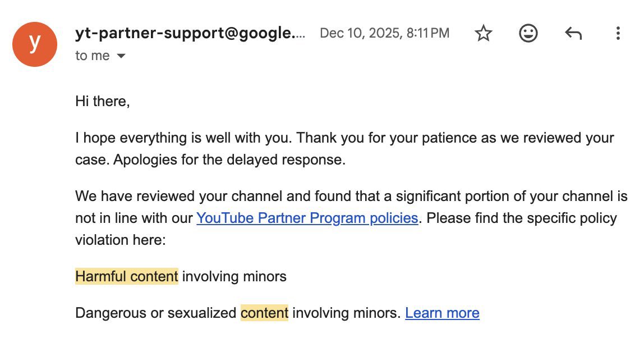644x338 pixels.
Task: Open the three-dot more options menu
Action: pos(618,34)
